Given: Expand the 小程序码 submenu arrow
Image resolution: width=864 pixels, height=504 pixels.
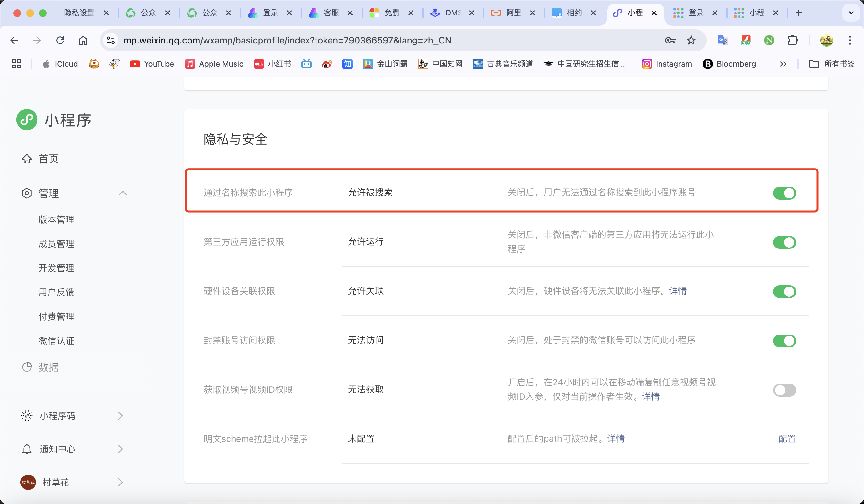Looking at the screenshot, I should coord(120,416).
